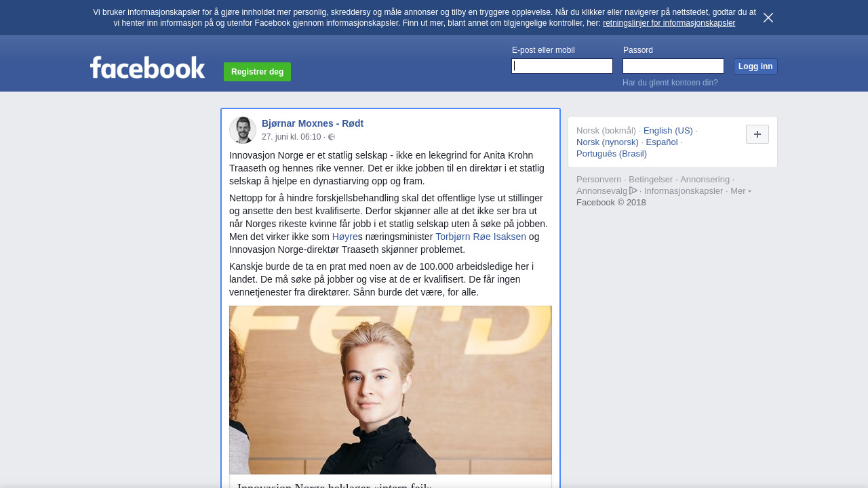Open the post timestamp 27. juni link

click(x=291, y=137)
